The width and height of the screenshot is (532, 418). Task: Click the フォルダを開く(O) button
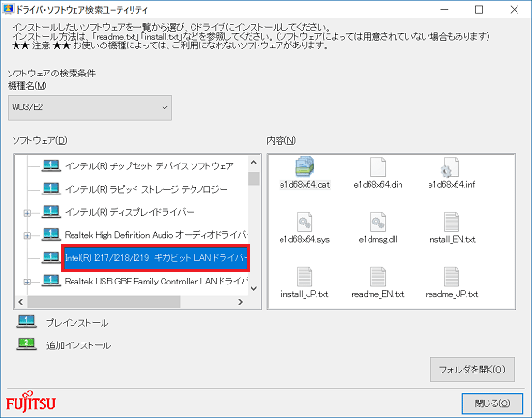tap(472, 370)
